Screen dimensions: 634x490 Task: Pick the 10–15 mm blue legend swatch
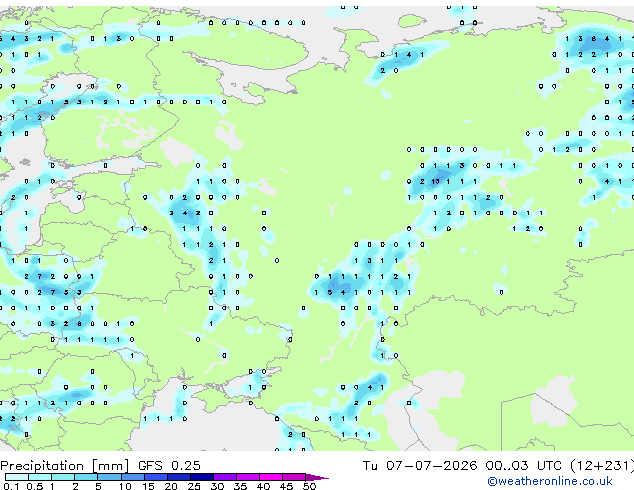tap(132, 477)
